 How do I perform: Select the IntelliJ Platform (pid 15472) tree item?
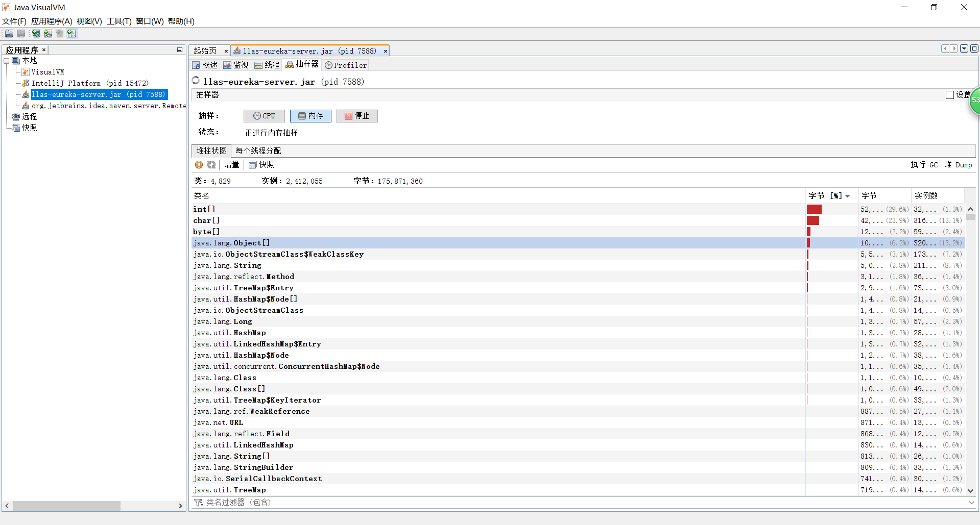point(90,83)
